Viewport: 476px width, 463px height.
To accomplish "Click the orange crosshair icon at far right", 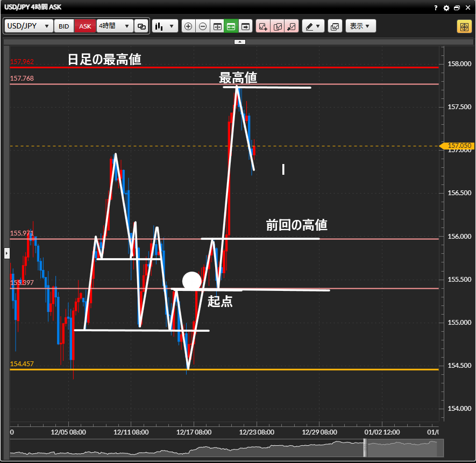I will [x=464, y=26].
